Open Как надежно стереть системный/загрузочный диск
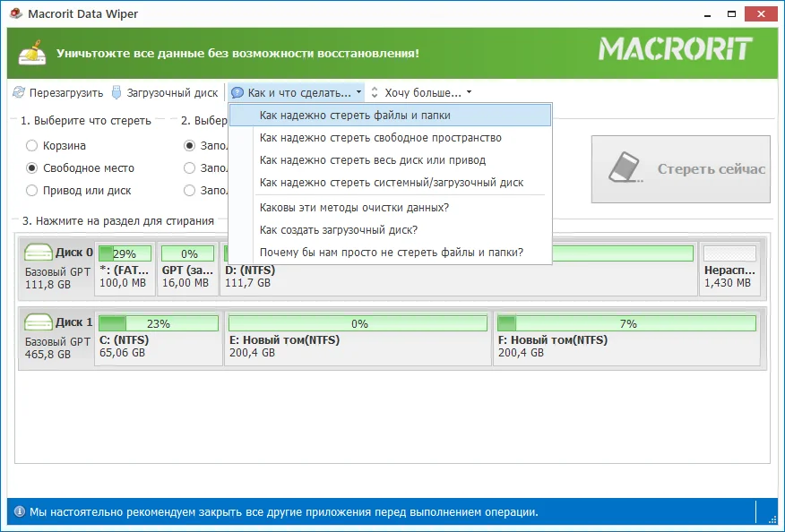 click(391, 183)
